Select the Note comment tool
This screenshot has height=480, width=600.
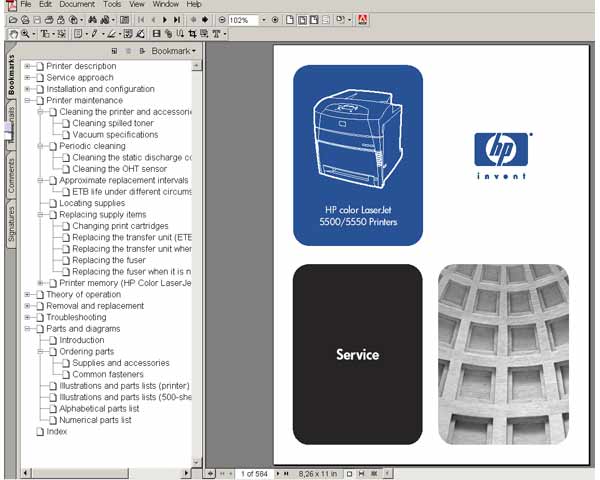(78, 34)
